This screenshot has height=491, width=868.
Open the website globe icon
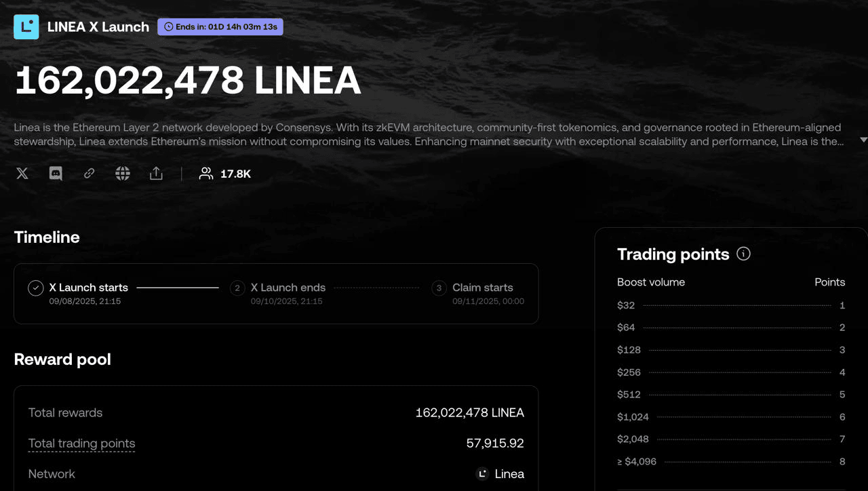tap(123, 174)
